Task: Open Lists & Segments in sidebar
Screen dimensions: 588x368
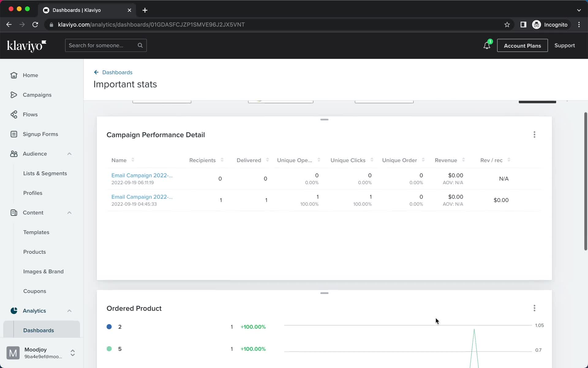Action: (x=45, y=173)
